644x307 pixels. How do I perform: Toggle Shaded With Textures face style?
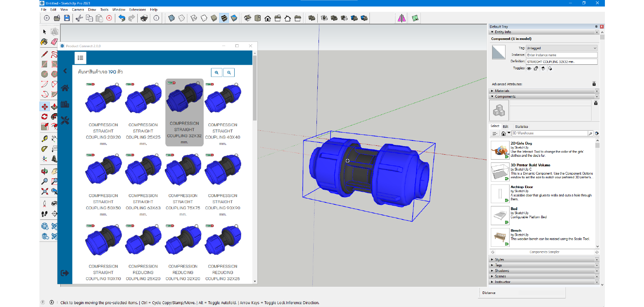tap(224, 18)
